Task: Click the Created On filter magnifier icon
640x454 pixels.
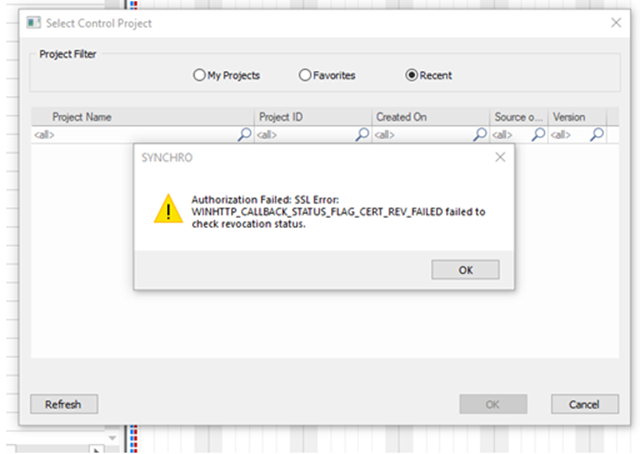Action: pyautogui.click(x=480, y=134)
